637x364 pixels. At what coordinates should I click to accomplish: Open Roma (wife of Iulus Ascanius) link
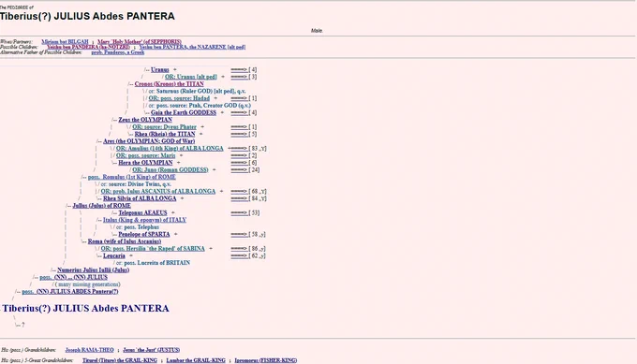125,241
